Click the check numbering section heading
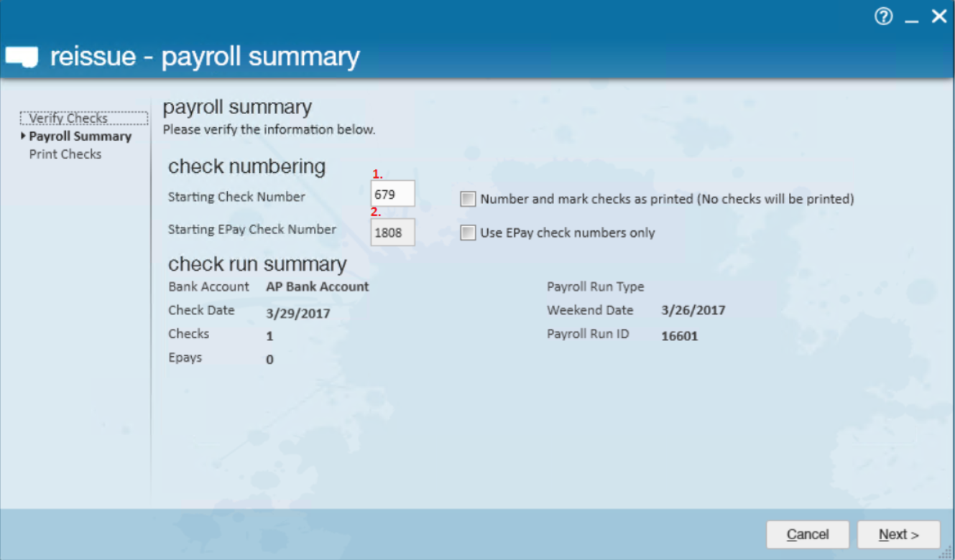The height and width of the screenshot is (560, 955). (x=246, y=167)
